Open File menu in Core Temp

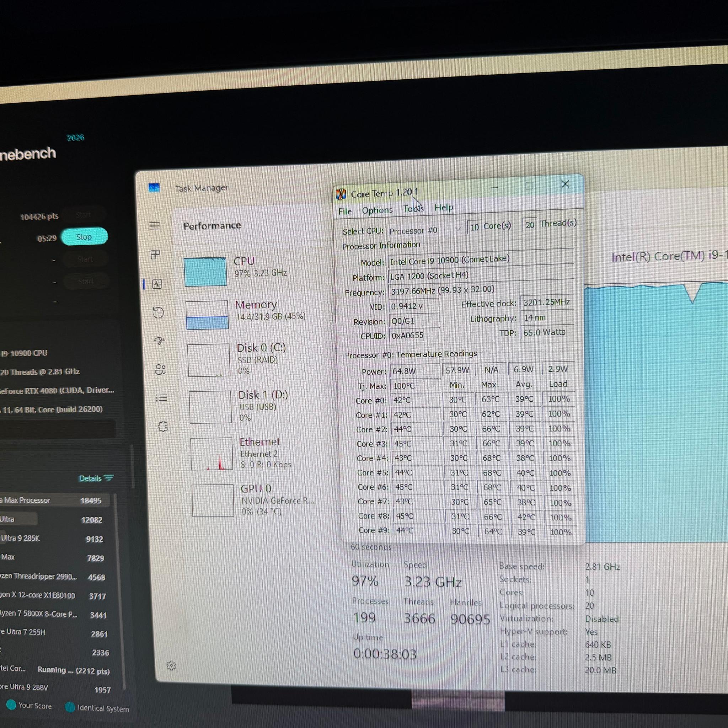345,211
